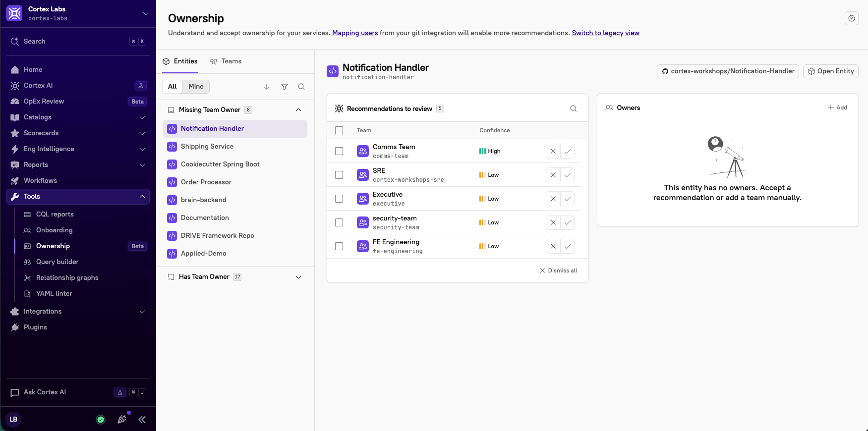
Task: Add an owner with Add button
Action: [x=837, y=108]
